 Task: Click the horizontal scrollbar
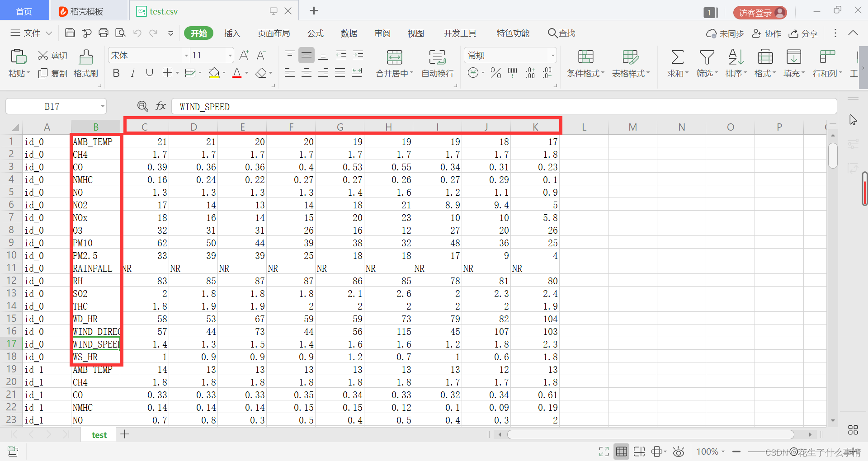651,434
